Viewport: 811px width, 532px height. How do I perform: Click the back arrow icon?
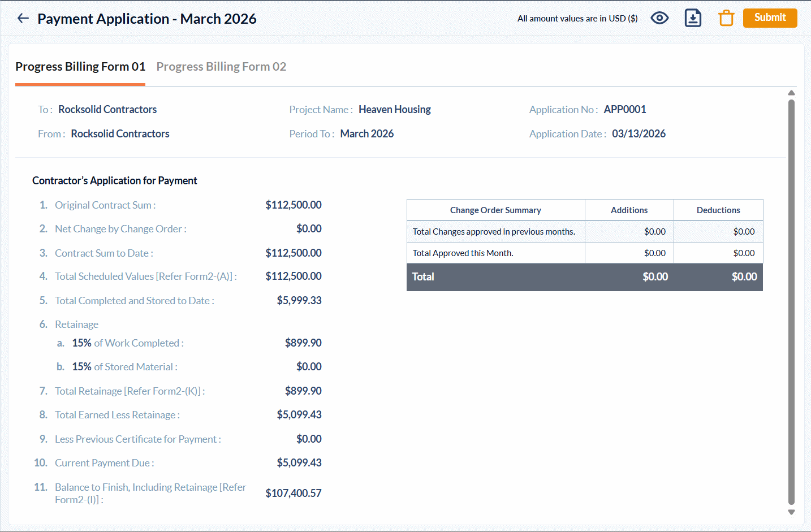pyautogui.click(x=23, y=19)
